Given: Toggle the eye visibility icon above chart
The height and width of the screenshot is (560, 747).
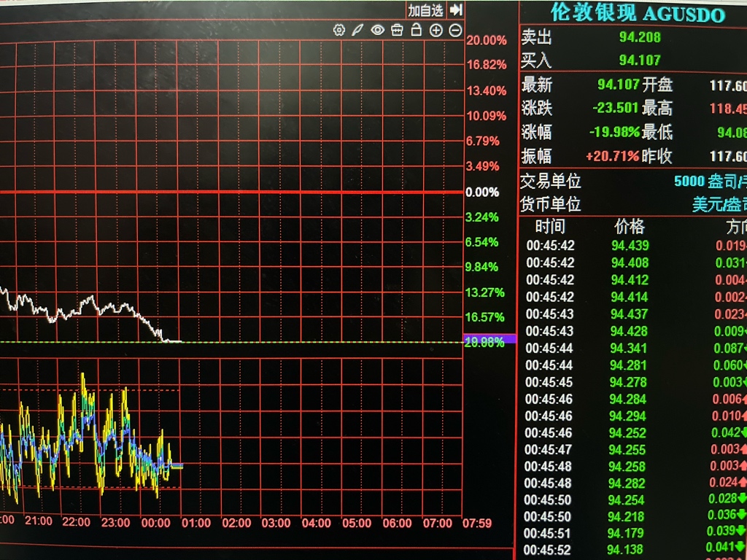Looking at the screenshot, I should (x=378, y=31).
